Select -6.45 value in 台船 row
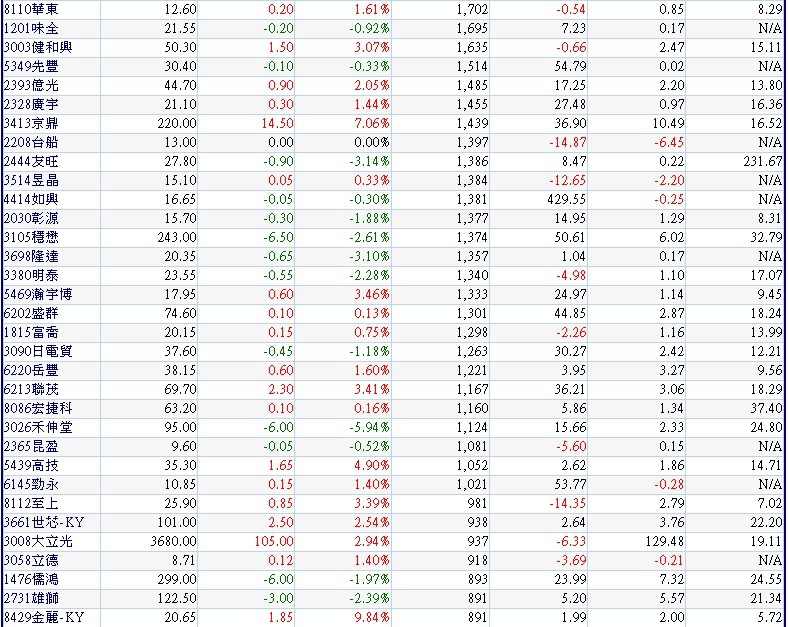 click(x=669, y=142)
